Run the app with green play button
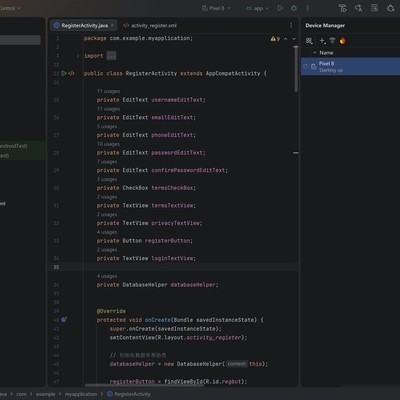This screenshot has width=400, height=400. pos(280,8)
